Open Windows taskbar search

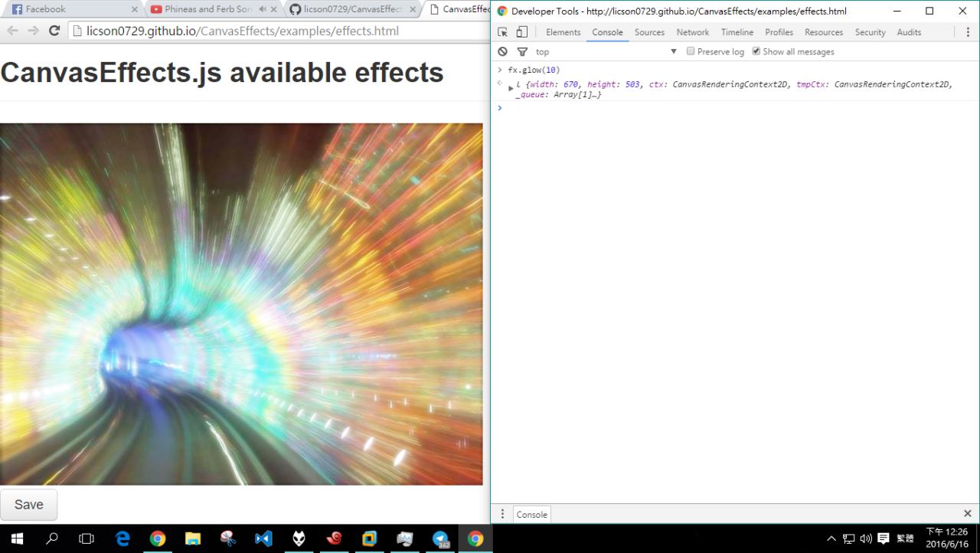tap(52, 538)
